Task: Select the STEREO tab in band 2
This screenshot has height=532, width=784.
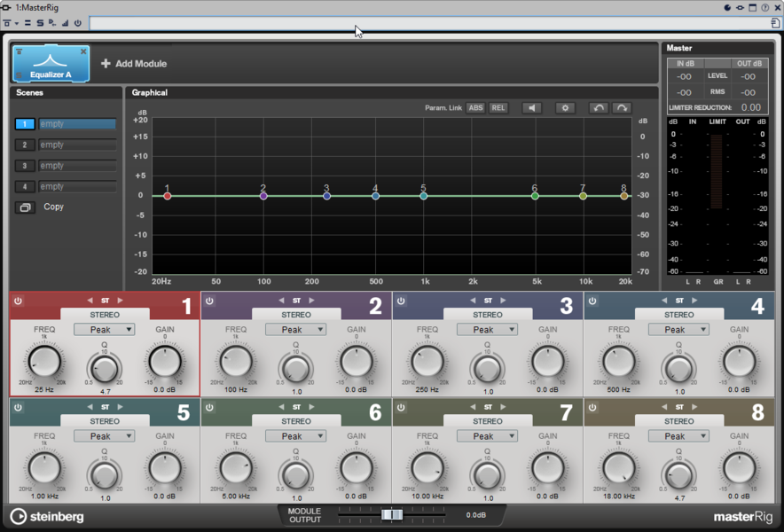Action: (296, 315)
